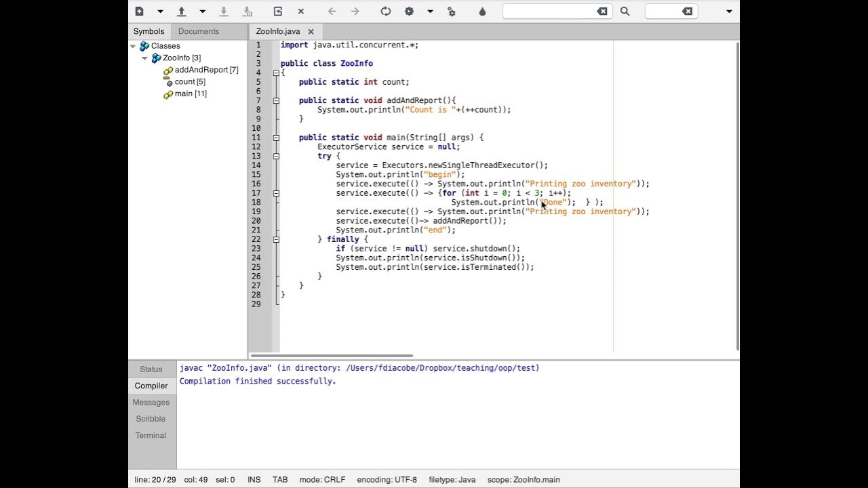Click 'mode: CRLF' in status bar
The image size is (868, 488).
(322, 479)
